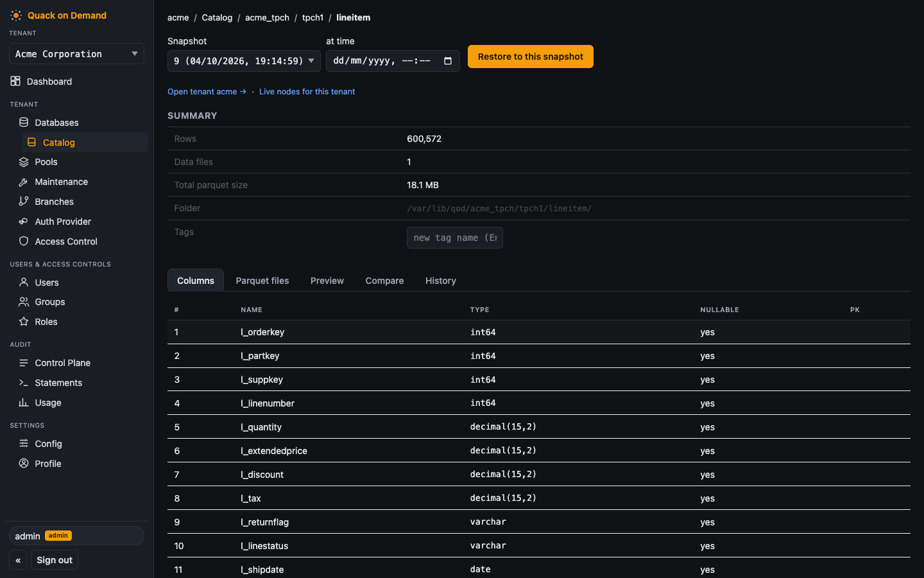Click the new tag name input field
This screenshot has width=924, height=578.
455,238
